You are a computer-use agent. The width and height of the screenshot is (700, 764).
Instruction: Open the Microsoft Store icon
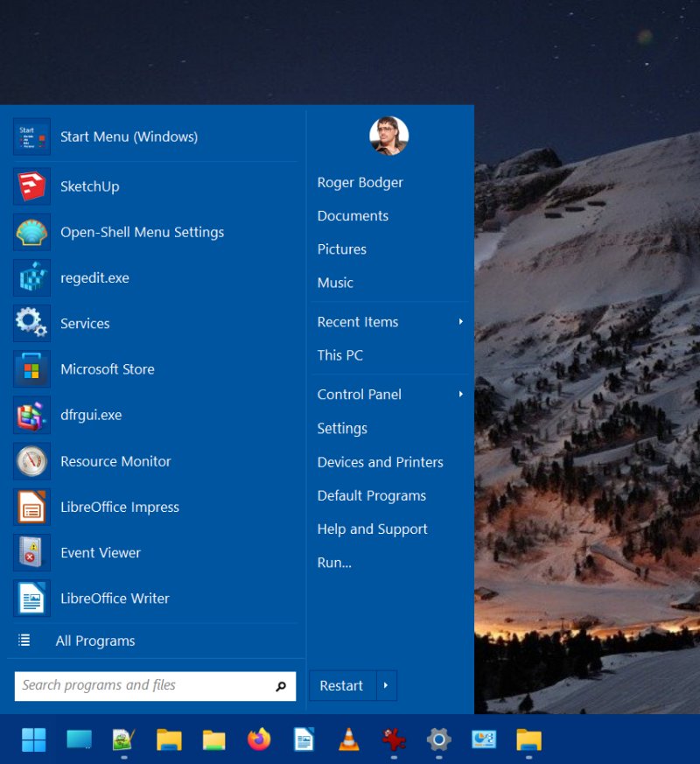click(31, 369)
